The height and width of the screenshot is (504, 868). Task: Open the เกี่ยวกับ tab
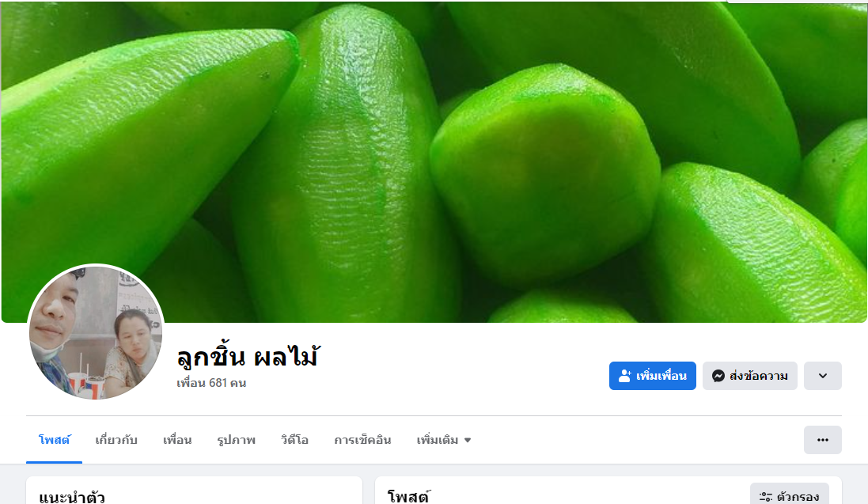tap(116, 440)
